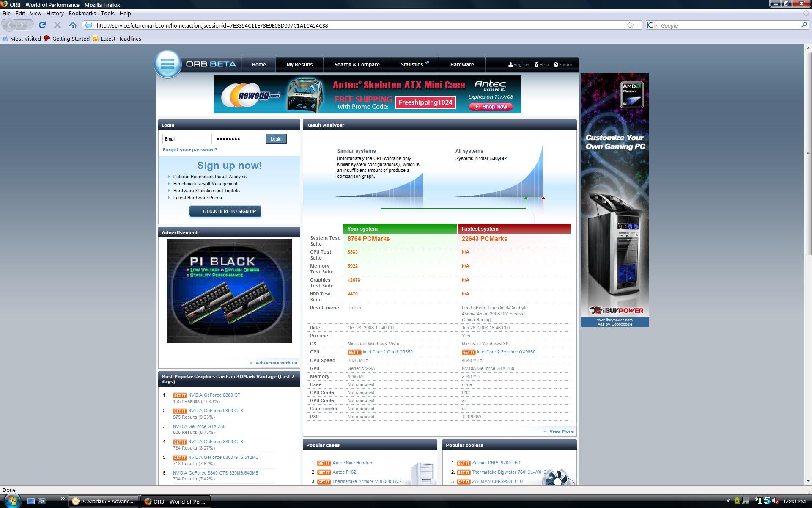Click Forgot your password link

coord(190,150)
